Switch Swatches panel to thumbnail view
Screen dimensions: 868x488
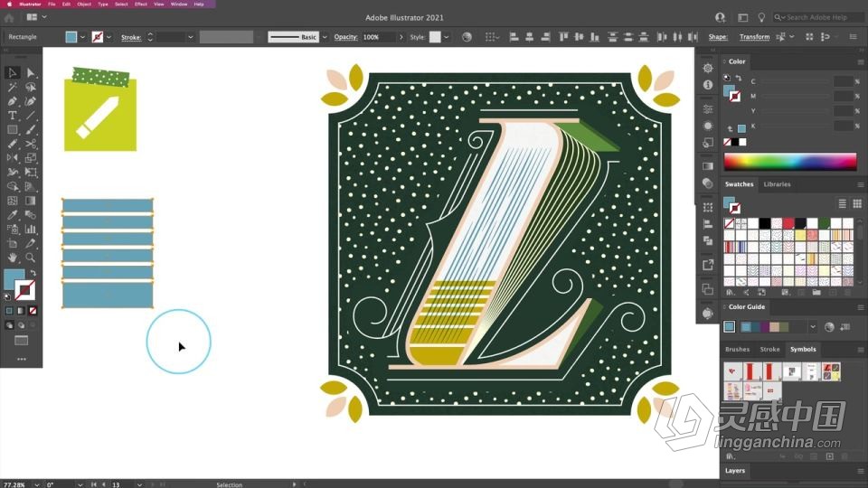coord(857,203)
